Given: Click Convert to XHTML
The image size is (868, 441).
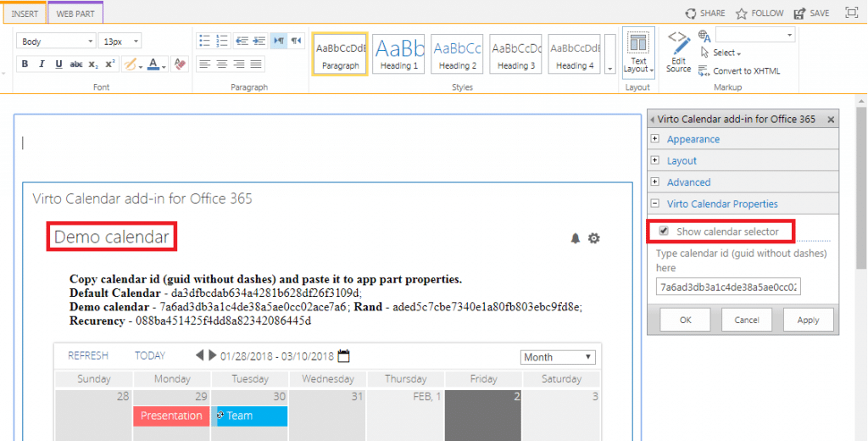Looking at the screenshot, I should click(x=739, y=71).
